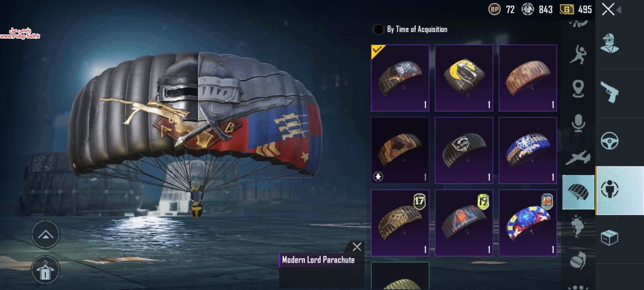The height and width of the screenshot is (290, 644).
Task: Select the yellow moon parachute thumbnail
Action: [464, 78]
